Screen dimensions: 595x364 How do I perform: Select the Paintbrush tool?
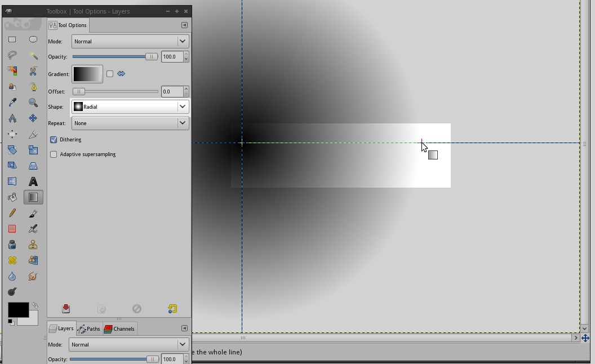pos(33,213)
